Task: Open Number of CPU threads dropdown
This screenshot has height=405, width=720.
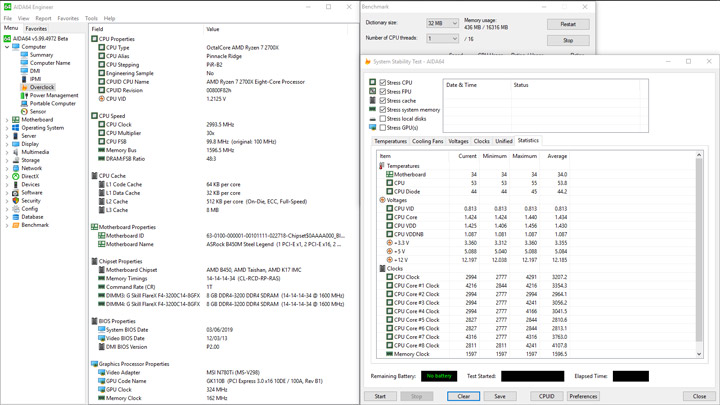Action: pyautogui.click(x=442, y=39)
